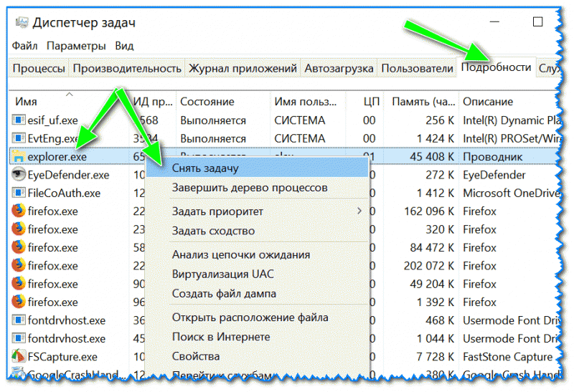Select the explorer.exe process name
The width and height of the screenshot is (574, 392).
point(57,157)
